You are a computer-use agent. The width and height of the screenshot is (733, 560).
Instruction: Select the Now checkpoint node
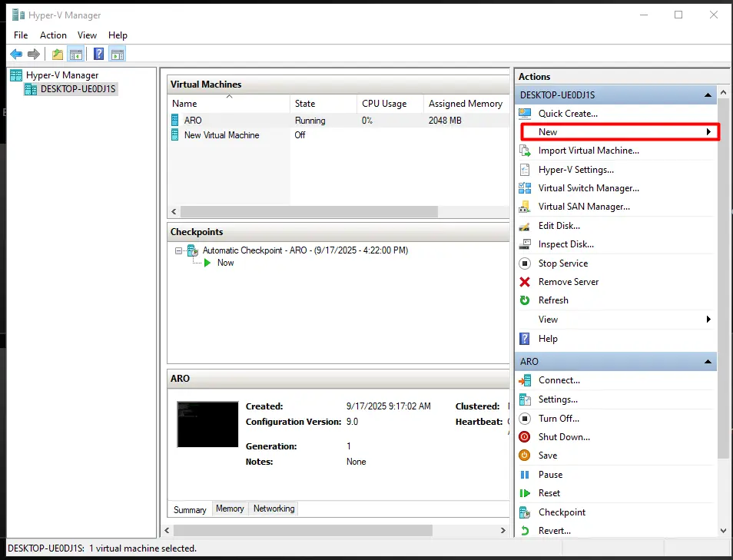(225, 263)
